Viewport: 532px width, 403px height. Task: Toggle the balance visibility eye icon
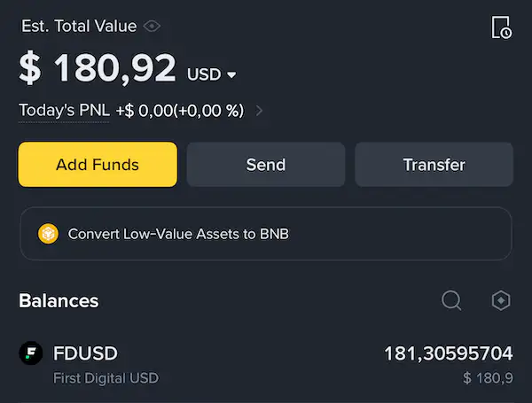pos(152,26)
